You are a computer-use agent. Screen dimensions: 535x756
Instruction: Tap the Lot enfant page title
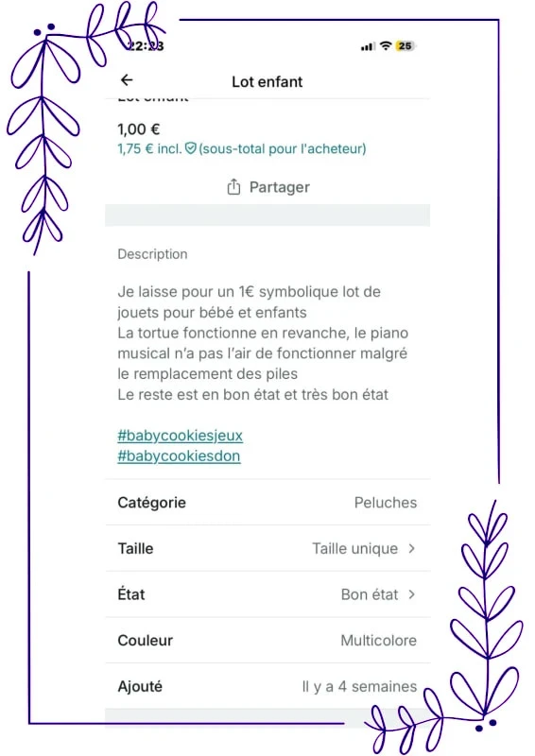click(267, 81)
